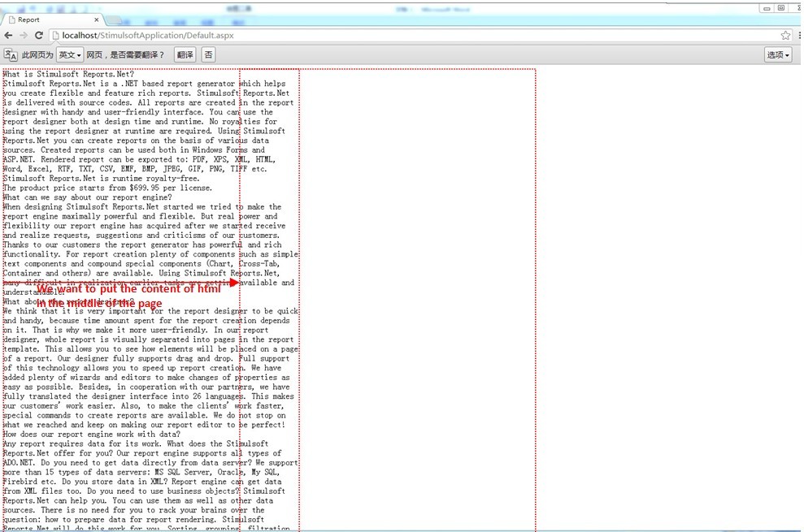Click the line starting 'We think that it is very important'
Viewport: 804px width, 532px height.
tap(150, 311)
